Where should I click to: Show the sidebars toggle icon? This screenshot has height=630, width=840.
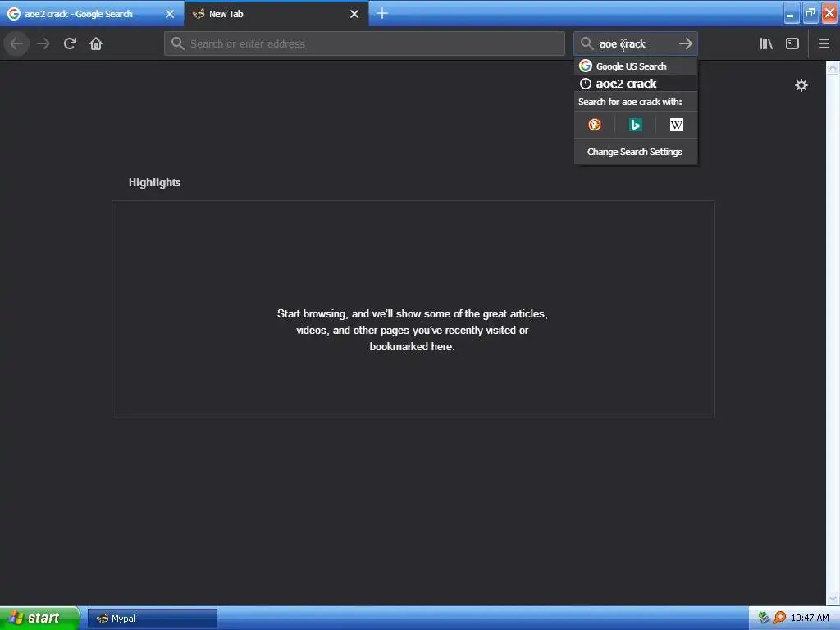(x=792, y=43)
